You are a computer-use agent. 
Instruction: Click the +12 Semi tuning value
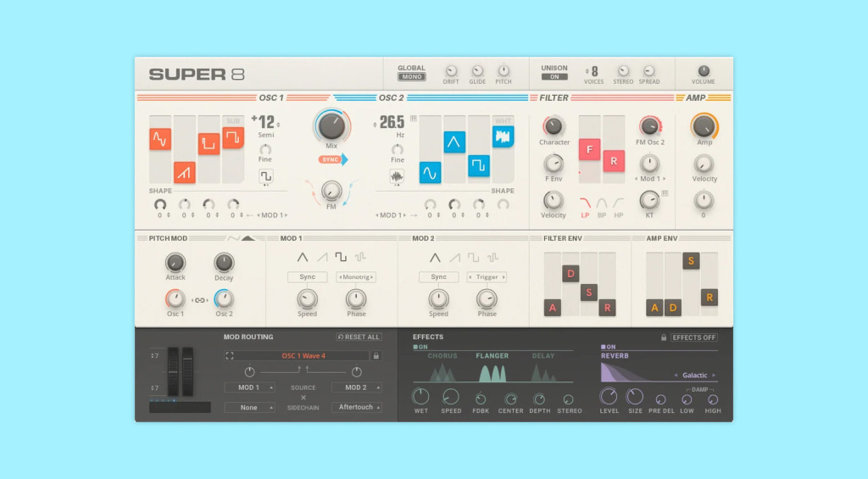point(264,122)
